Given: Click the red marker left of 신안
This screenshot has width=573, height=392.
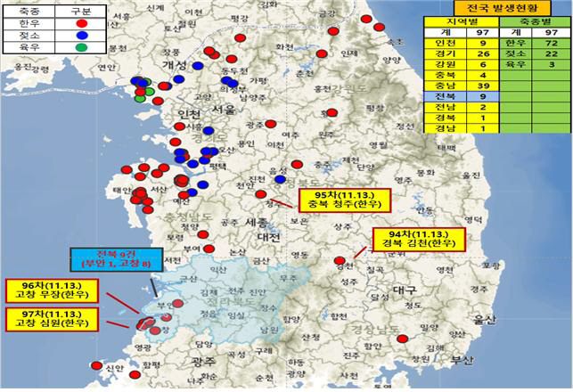Looking at the screenshot, I should [x=96, y=365].
